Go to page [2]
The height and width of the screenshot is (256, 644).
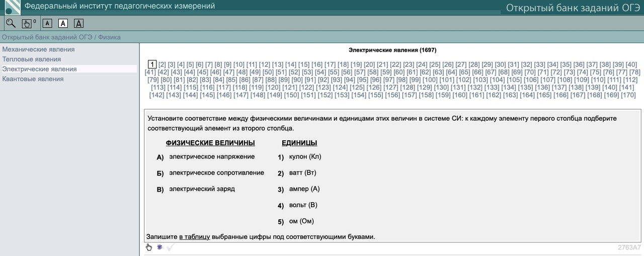[x=162, y=64]
